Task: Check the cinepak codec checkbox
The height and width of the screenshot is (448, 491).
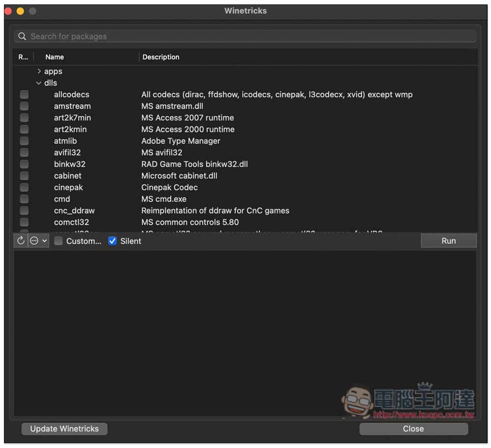Action: pos(24,187)
